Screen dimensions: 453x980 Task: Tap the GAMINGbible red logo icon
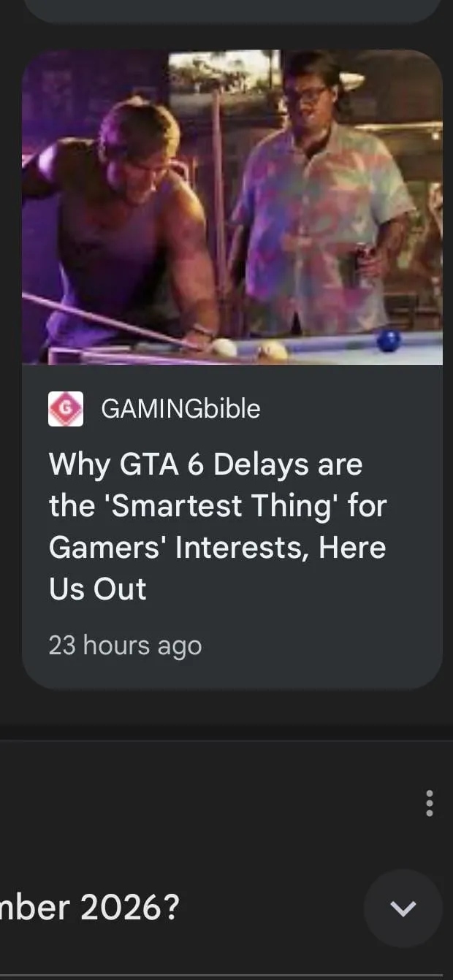[66, 409]
